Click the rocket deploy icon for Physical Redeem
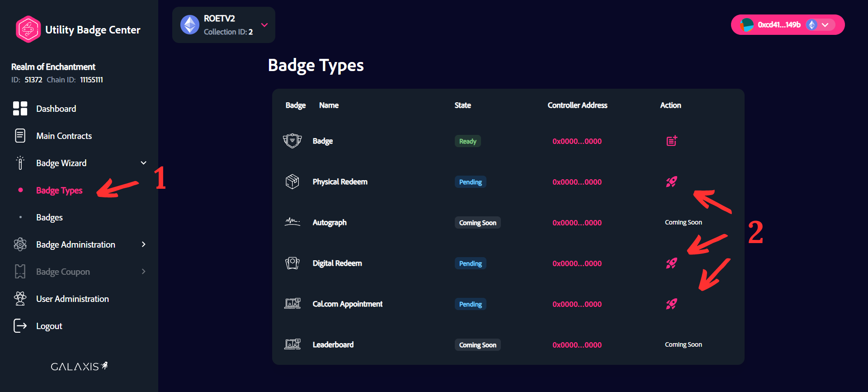 coord(671,182)
